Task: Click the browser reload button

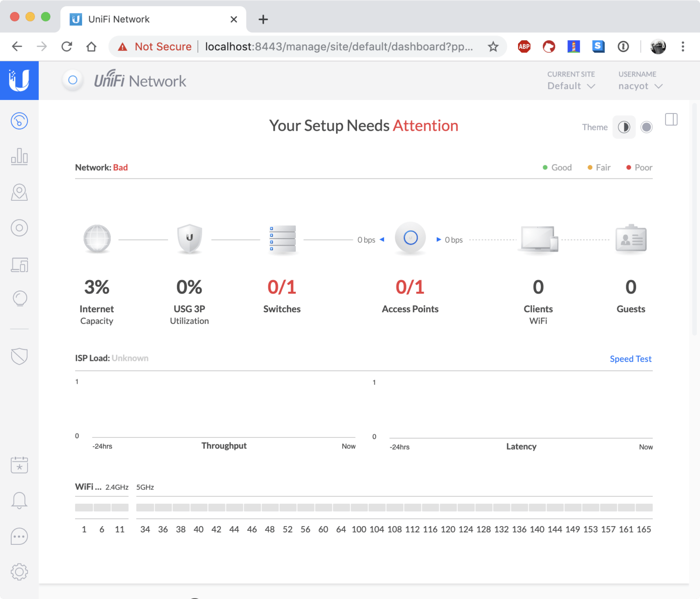Action: click(67, 47)
